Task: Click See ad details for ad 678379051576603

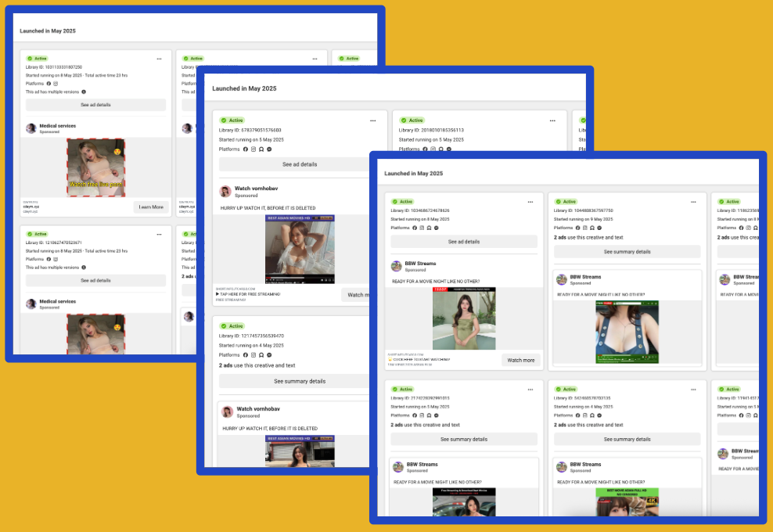Action: click(294, 164)
